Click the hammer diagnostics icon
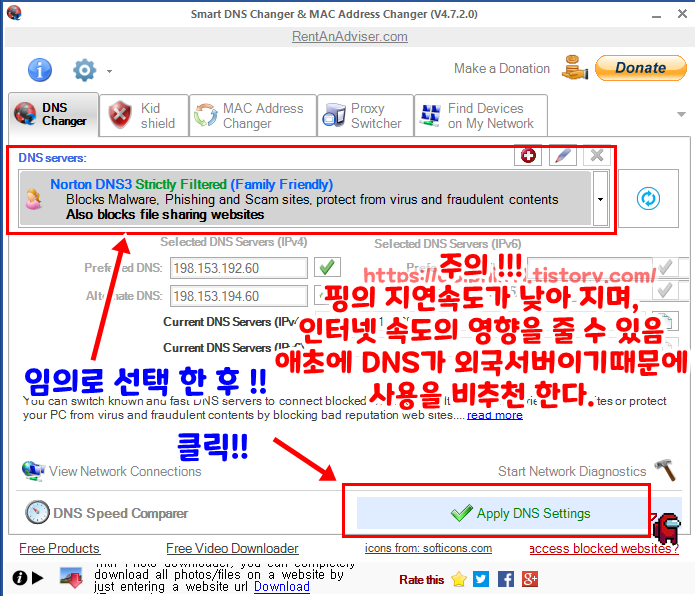 click(665, 470)
